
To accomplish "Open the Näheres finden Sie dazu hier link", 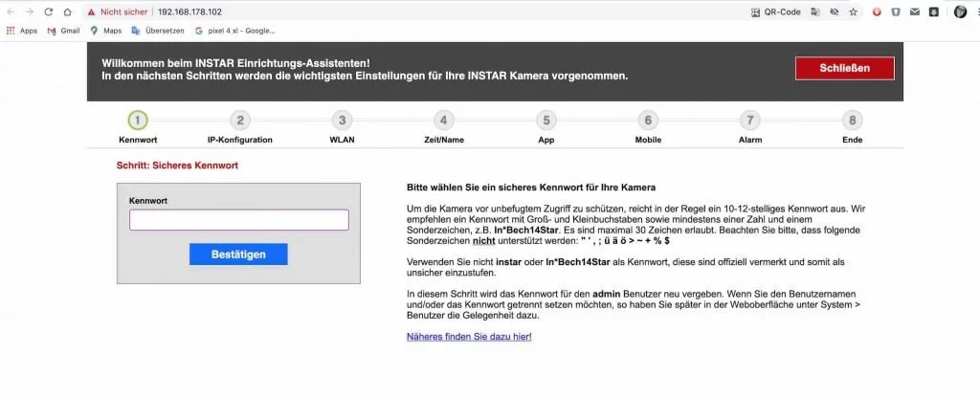I will 469,337.
